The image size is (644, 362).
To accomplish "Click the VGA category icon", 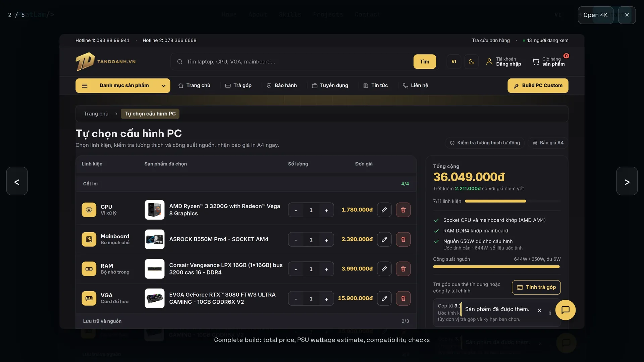I will tap(89, 298).
